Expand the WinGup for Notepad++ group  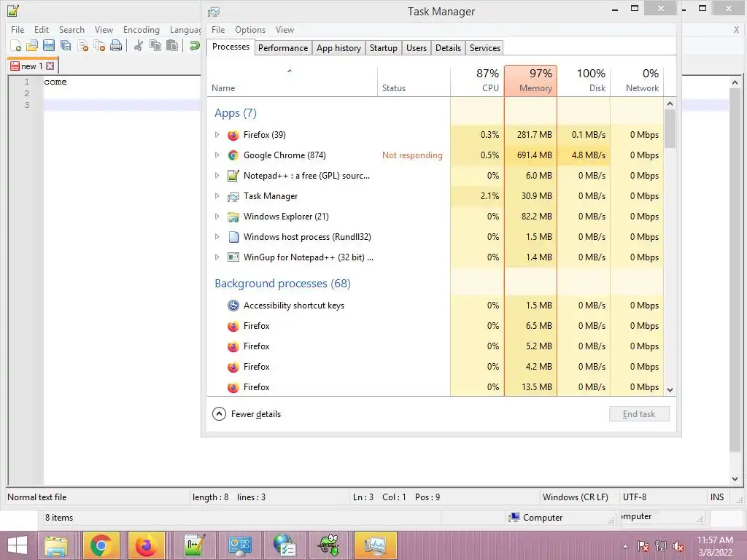tap(217, 257)
